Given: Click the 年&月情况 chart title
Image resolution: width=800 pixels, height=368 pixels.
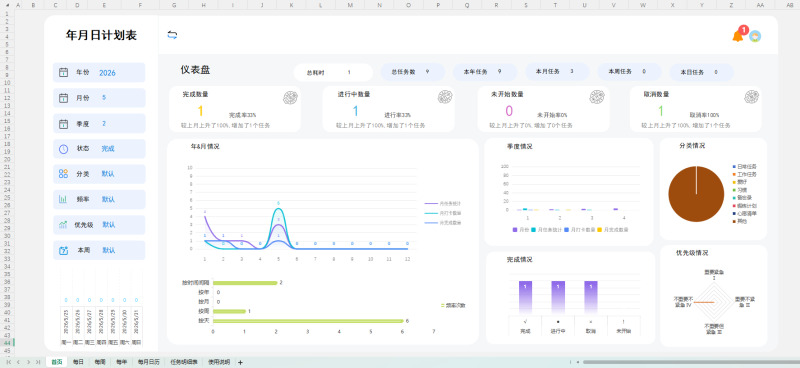Looking at the screenshot, I should (x=205, y=146).
